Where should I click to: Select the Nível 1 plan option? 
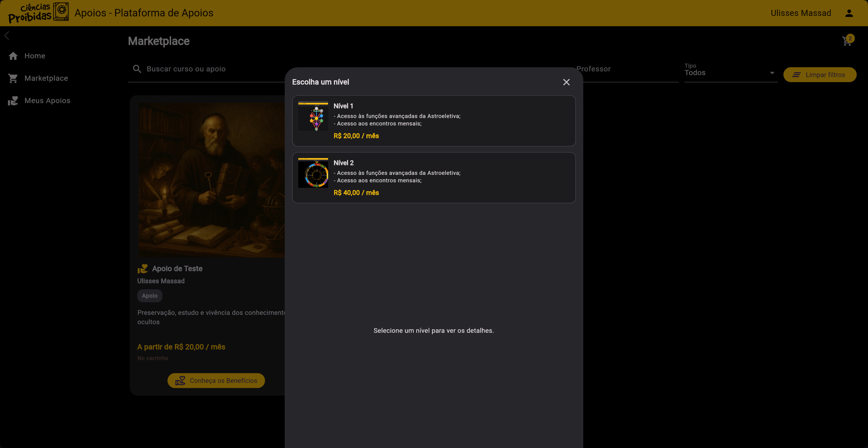434,121
